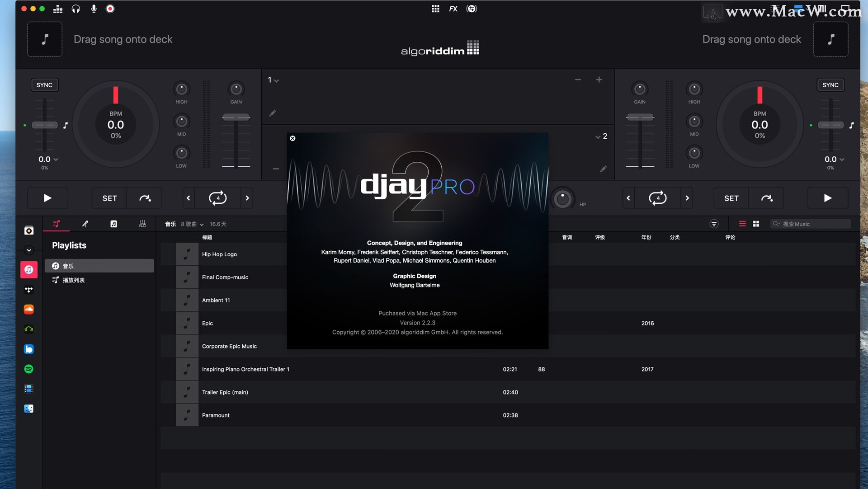Toggle the 4-beat loop on left deck
Viewport: 868px width, 489px height.
218,198
